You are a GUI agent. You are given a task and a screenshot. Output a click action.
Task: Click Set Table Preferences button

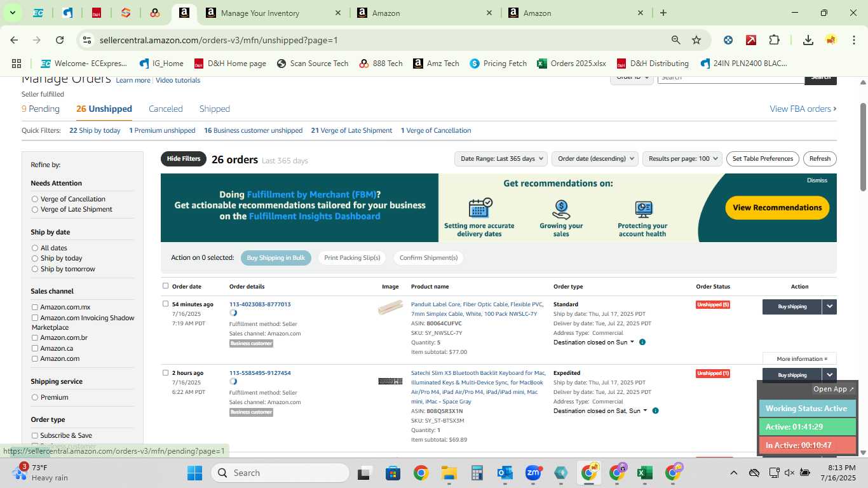pos(763,159)
